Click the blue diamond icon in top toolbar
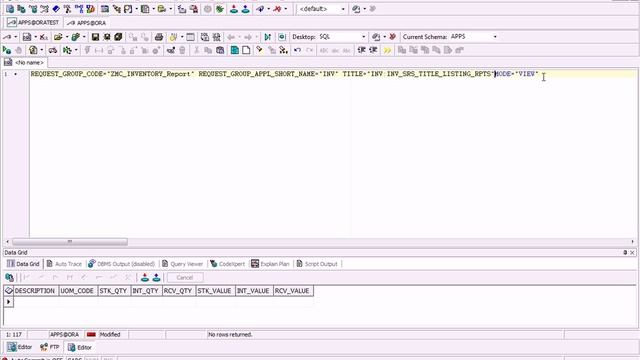 pyautogui.click(x=56, y=9)
